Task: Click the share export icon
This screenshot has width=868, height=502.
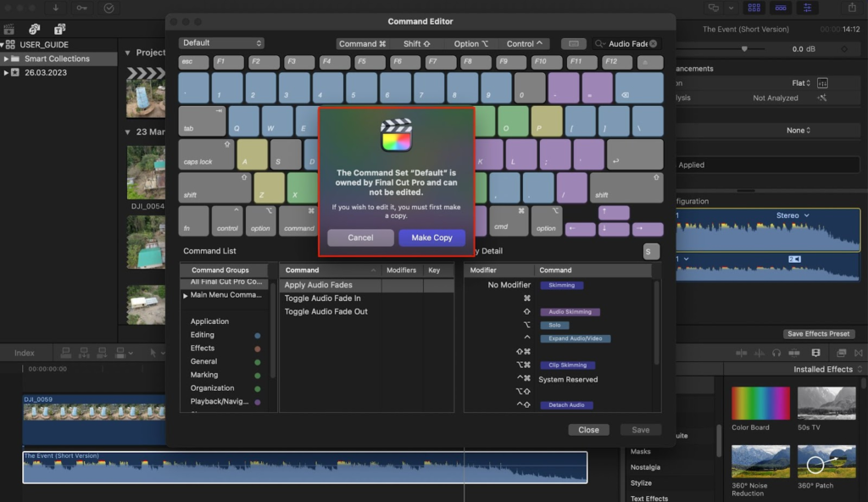Action: (852, 8)
